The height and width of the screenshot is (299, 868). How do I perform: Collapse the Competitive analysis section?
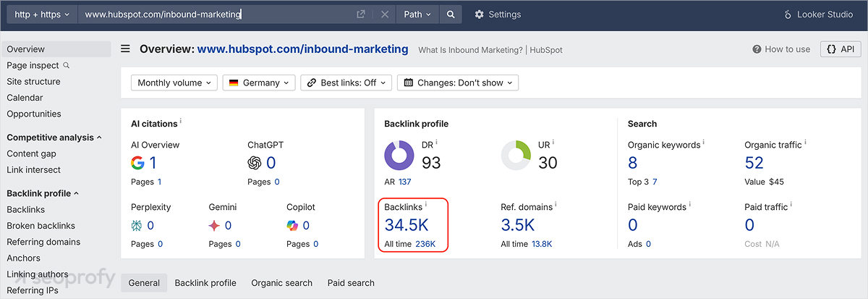click(54, 138)
